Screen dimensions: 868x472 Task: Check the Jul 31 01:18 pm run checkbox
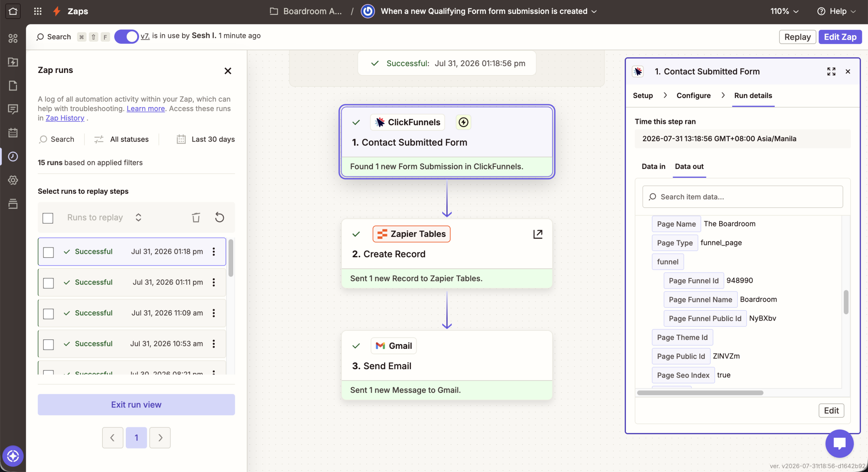48,252
